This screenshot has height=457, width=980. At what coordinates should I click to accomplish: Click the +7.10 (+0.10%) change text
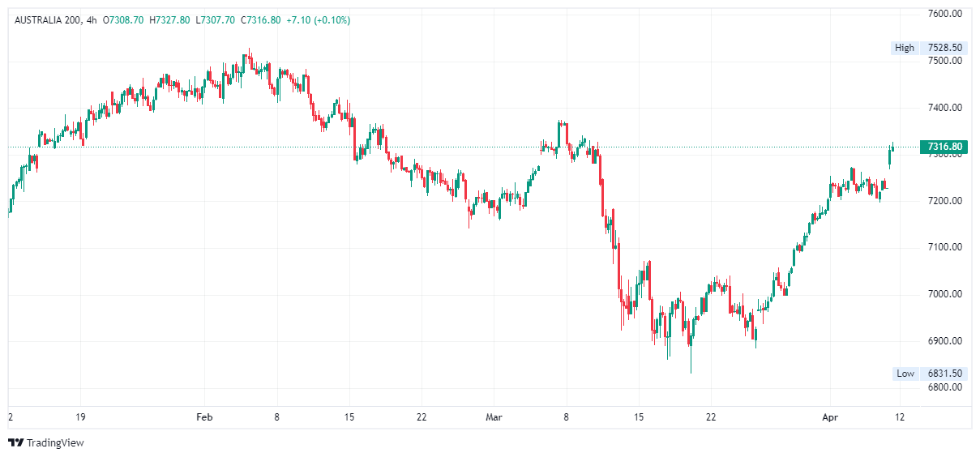coord(319,20)
